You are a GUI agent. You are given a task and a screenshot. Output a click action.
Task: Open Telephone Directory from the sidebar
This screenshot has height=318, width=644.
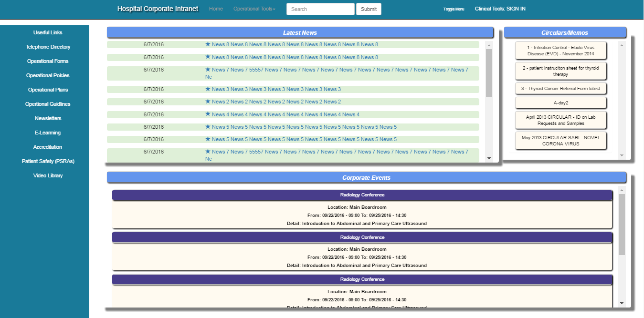[x=48, y=47]
